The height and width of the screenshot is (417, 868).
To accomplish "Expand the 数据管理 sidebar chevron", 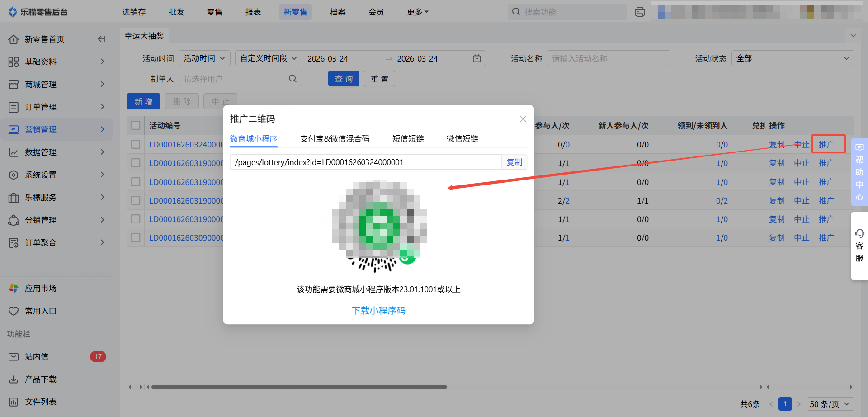I will tap(103, 152).
